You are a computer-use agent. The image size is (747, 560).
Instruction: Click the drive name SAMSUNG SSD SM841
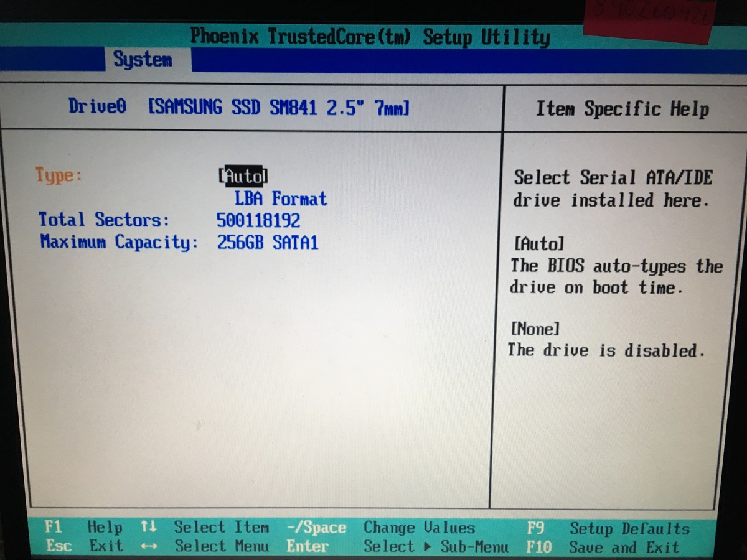[279, 108]
